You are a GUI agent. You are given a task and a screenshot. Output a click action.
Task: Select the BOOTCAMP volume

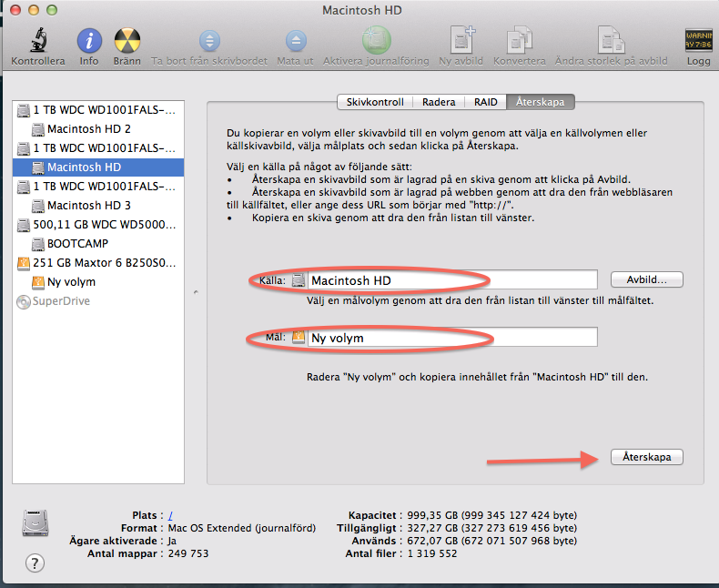98,244
